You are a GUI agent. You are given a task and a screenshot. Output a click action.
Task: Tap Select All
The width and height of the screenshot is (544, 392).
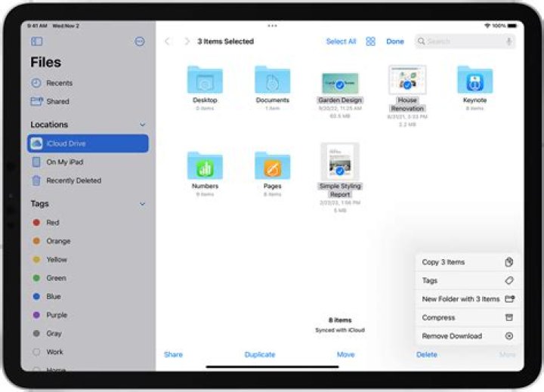[x=341, y=42]
